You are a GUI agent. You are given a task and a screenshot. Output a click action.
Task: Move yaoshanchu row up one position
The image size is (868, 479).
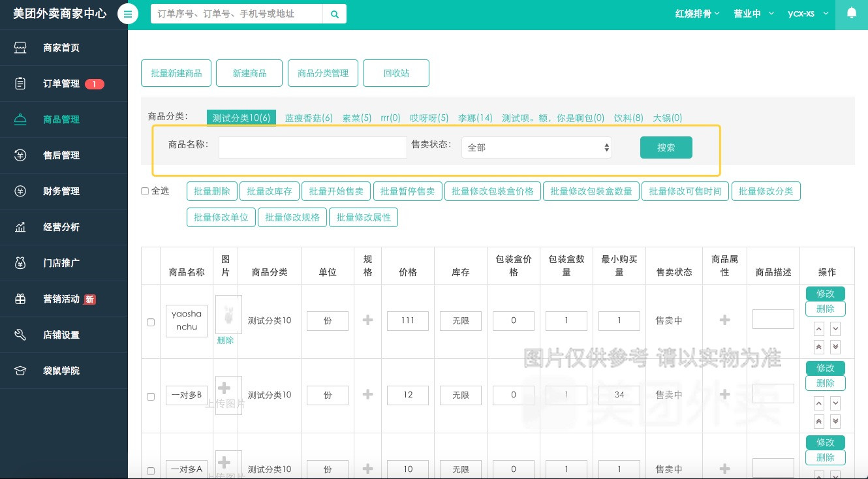pos(819,329)
